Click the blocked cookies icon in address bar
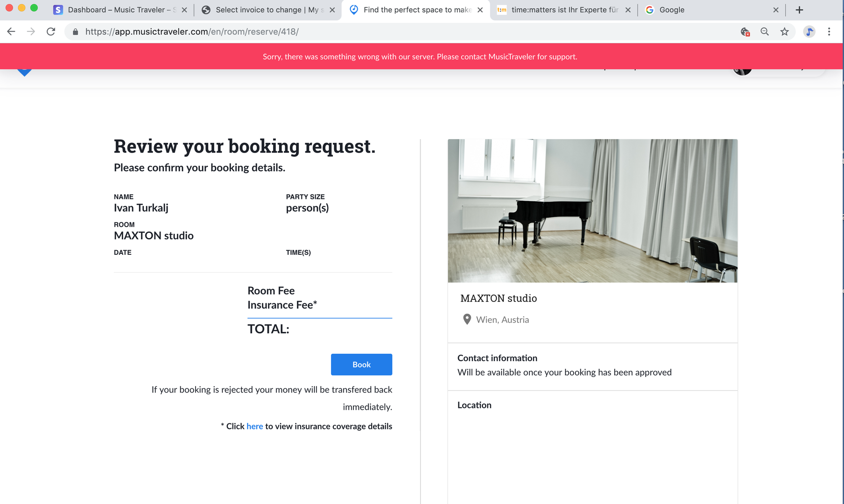 coord(745,32)
